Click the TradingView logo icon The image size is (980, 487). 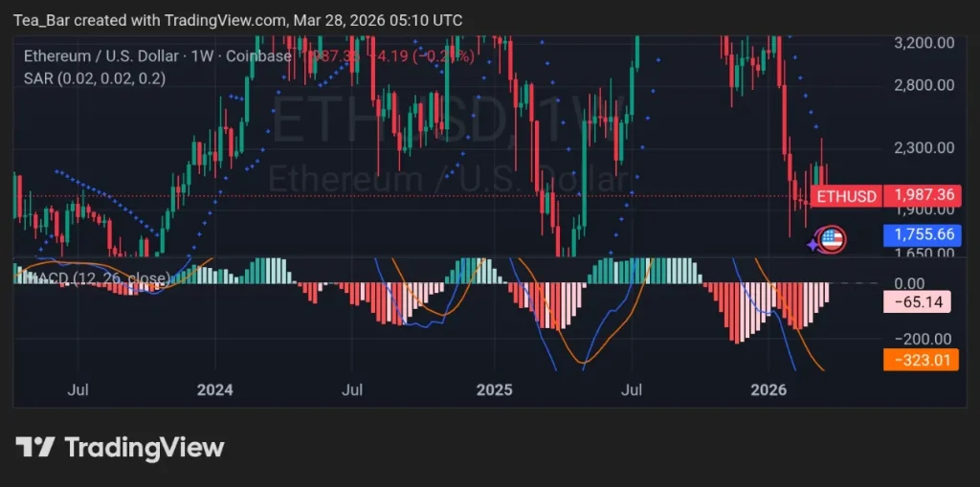point(35,447)
